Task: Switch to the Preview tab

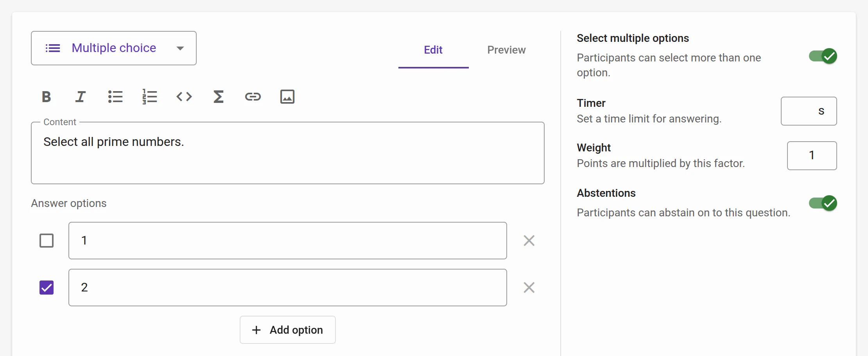Action: tap(506, 50)
